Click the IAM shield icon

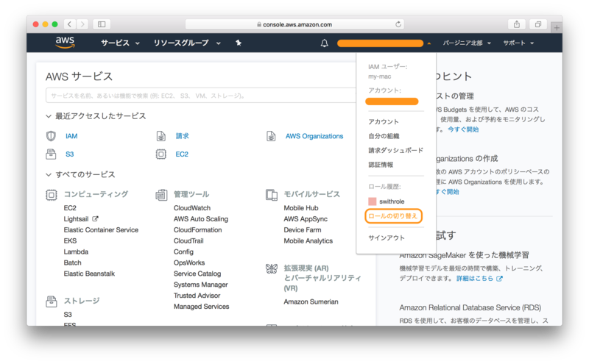51,136
